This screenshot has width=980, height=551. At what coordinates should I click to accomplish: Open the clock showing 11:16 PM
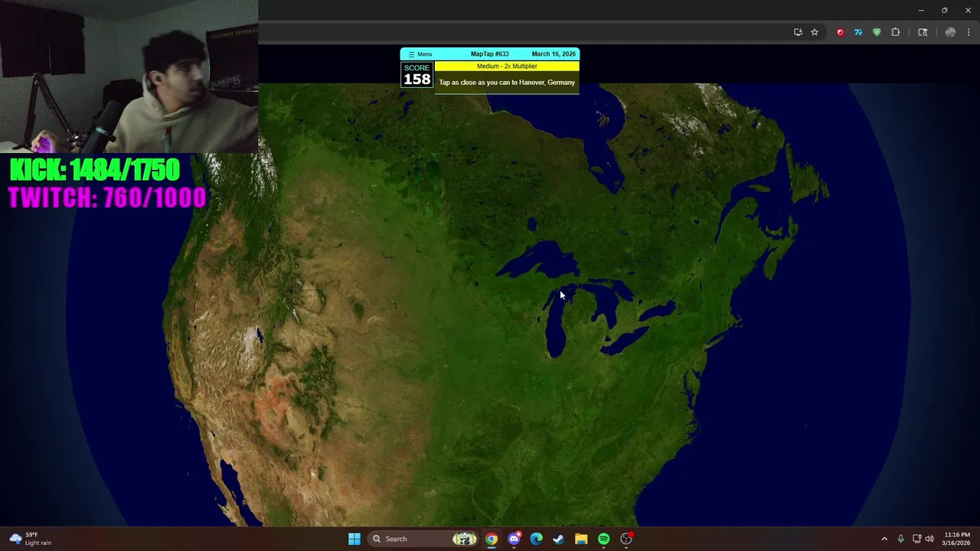957,539
